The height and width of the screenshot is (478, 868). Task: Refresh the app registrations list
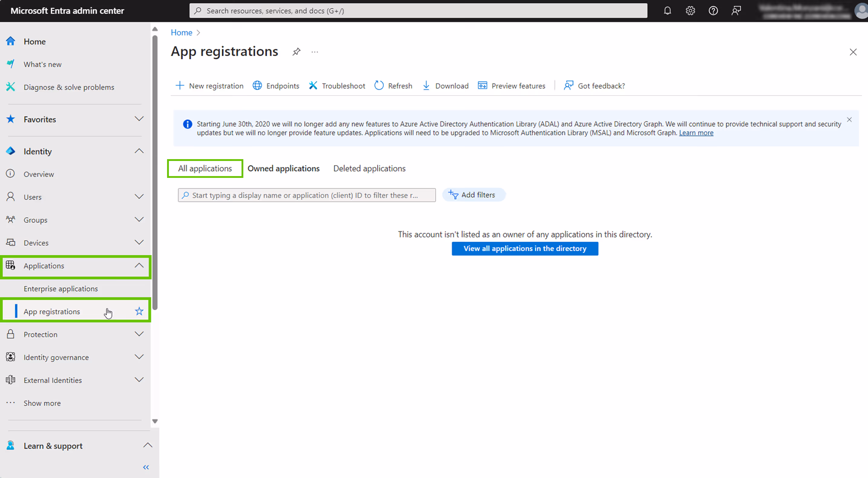(393, 86)
